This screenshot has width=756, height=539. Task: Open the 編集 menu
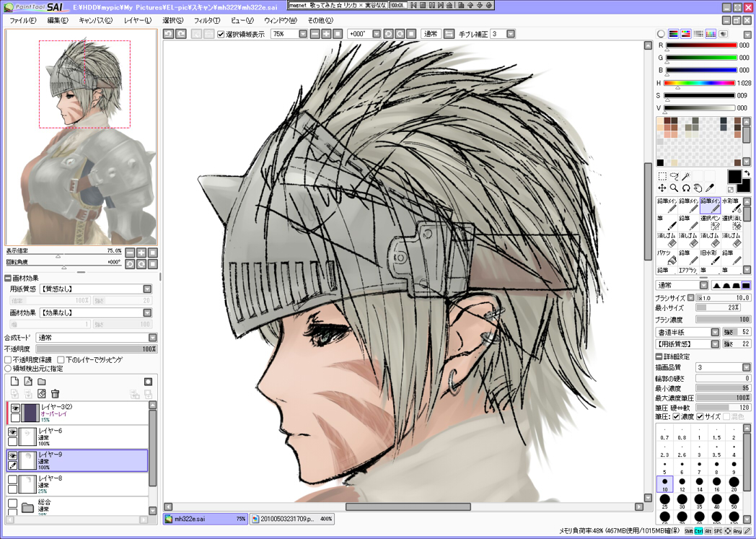coord(58,20)
